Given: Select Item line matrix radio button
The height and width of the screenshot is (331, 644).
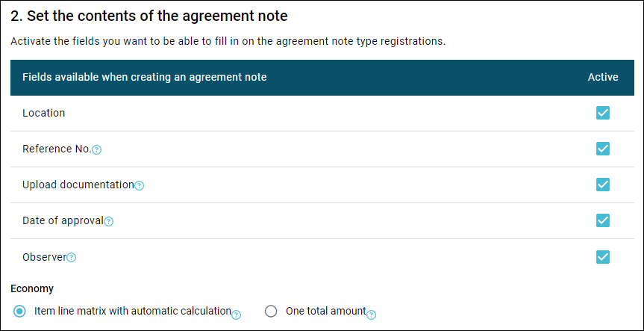Looking at the screenshot, I should click(x=19, y=312).
